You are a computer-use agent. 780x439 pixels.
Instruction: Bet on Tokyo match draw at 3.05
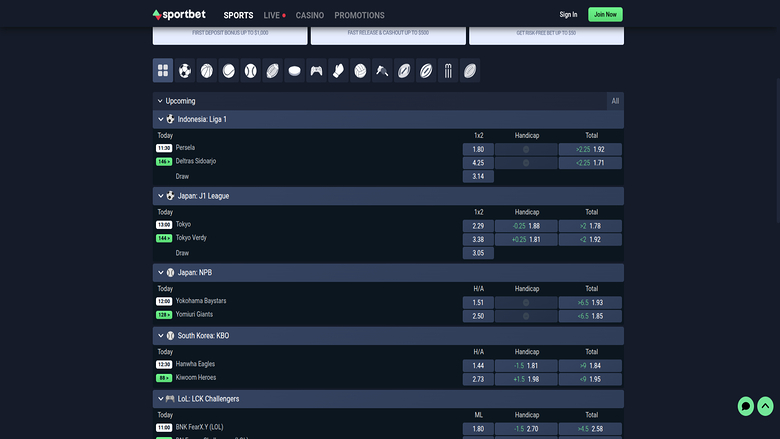click(x=478, y=253)
